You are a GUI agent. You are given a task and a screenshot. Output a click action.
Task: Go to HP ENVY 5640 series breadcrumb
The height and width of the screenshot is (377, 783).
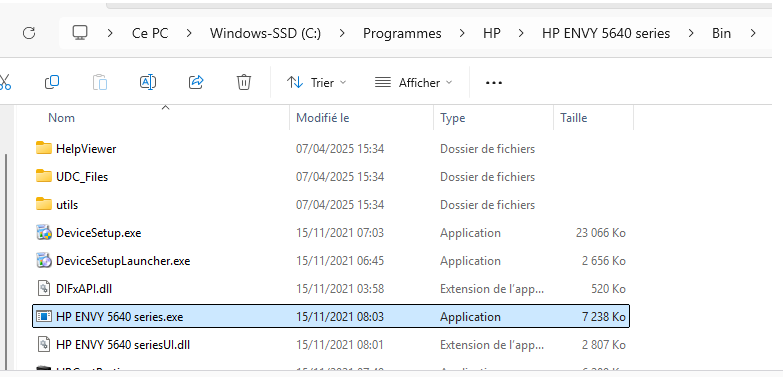tap(606, 33)
